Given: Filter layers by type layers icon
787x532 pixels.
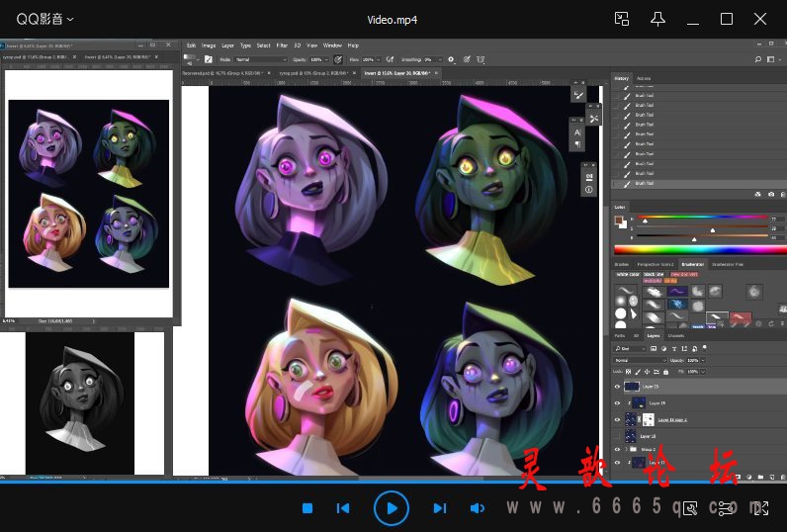Looking at the screenshot, I should [x=674, y=348].
